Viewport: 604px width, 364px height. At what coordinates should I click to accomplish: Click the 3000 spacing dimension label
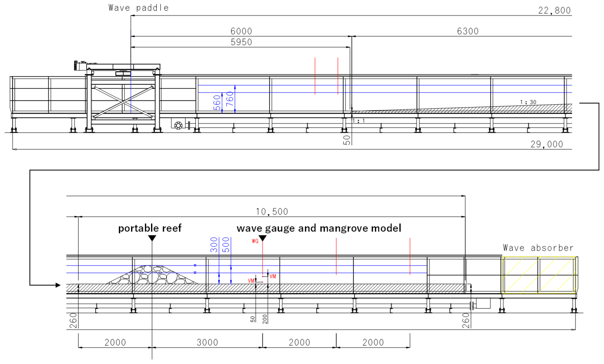[207, 342]
